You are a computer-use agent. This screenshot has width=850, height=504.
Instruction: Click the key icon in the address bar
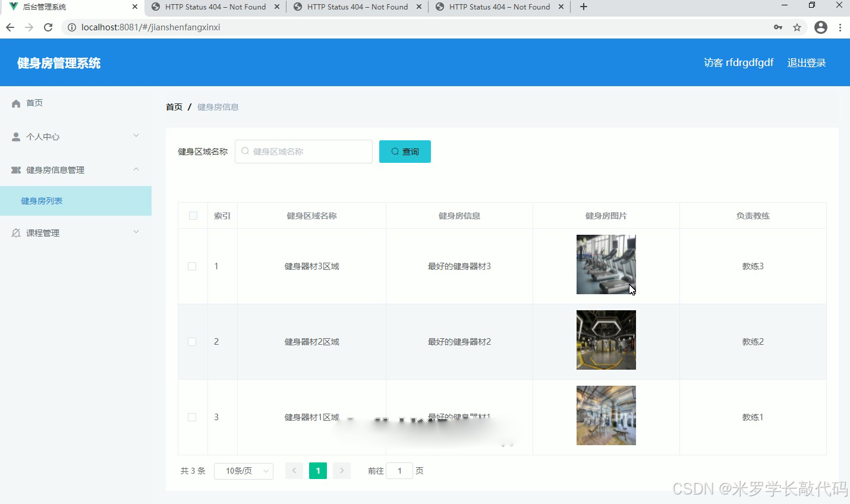coord(778,27)
